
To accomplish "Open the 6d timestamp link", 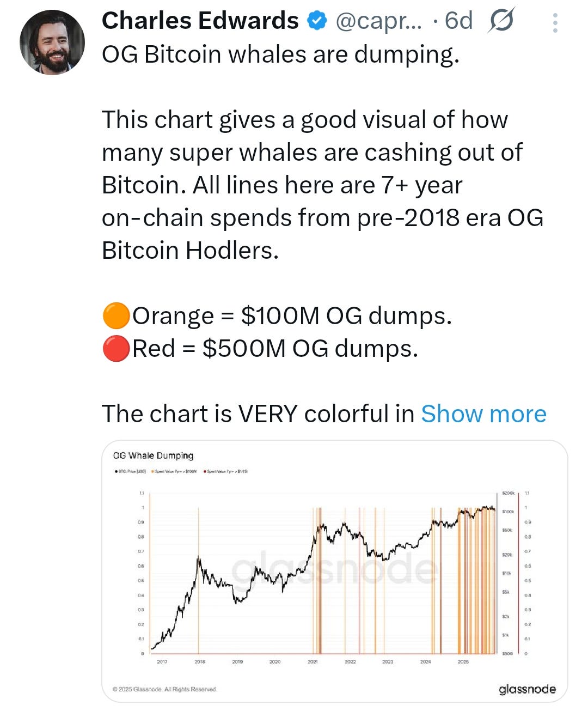I will pyautogui.click(x=458, y=21).
